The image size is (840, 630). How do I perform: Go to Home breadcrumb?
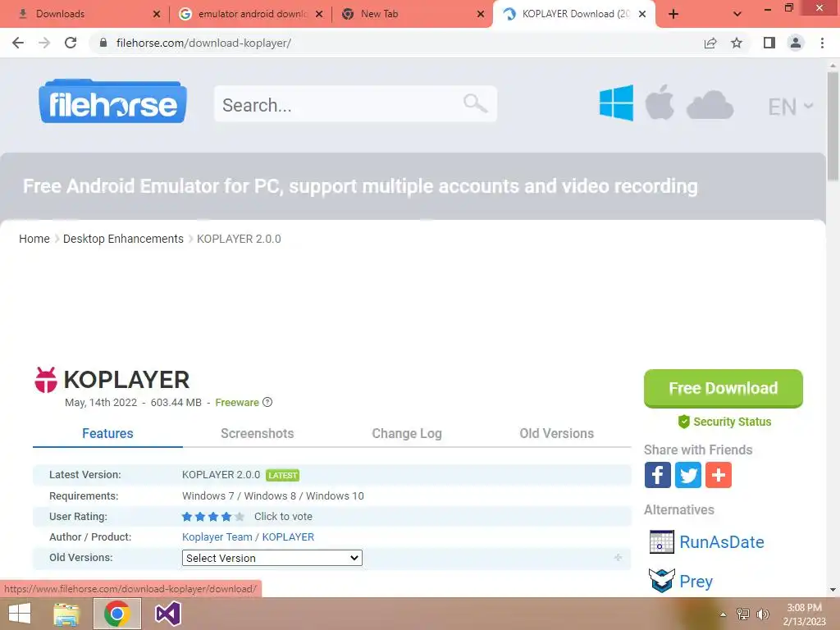click(x=34, y=239)
